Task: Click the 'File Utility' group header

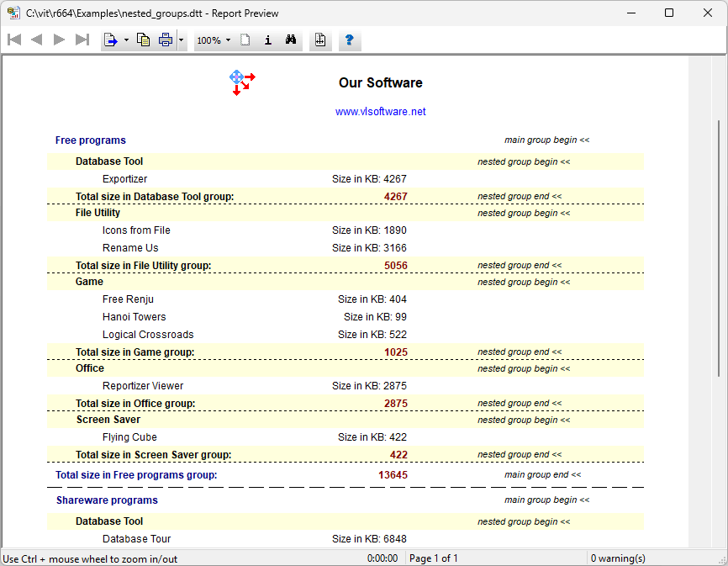Action: (98, 213)
